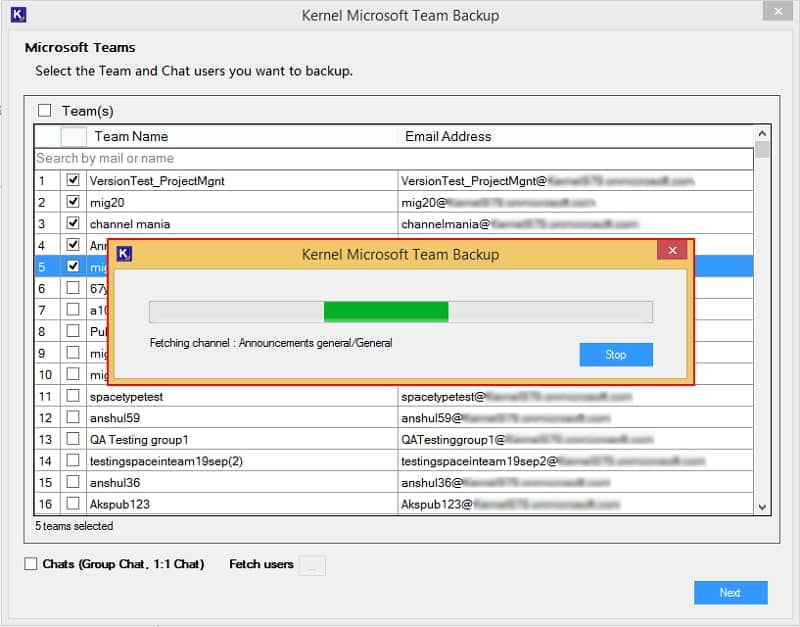Check the row 10 team checkbox

point(73,374)
